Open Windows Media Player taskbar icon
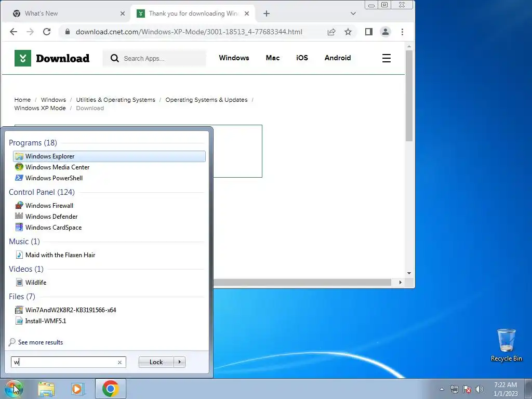 click(x=77, y=389)
